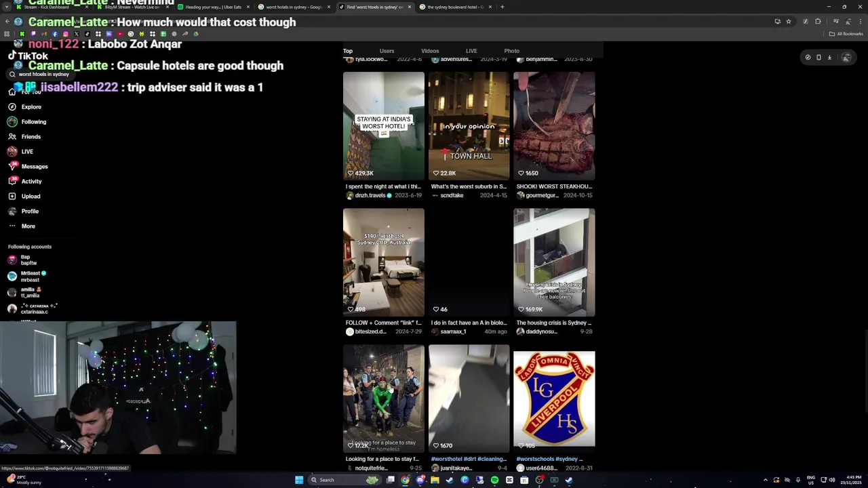Open Bap bapftw following account
The height and width of the screenshot is (488, 868).
[23, 260]
